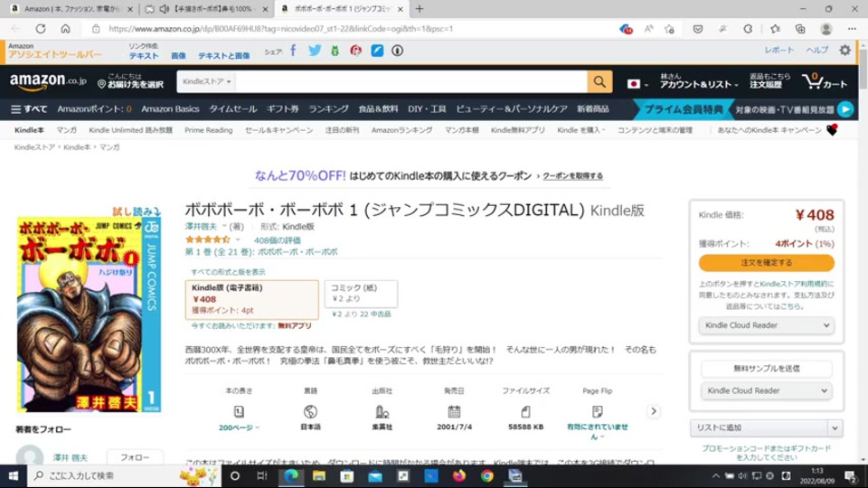This screenshot has height=488, width=868.
Task: Expand 200ページ length details
Action: [x=239, y=427]
